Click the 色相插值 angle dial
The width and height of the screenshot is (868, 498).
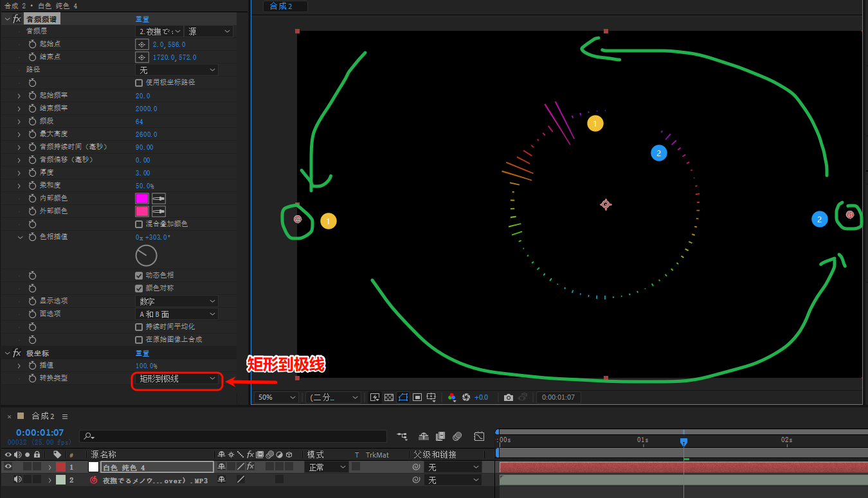point(146,256)
